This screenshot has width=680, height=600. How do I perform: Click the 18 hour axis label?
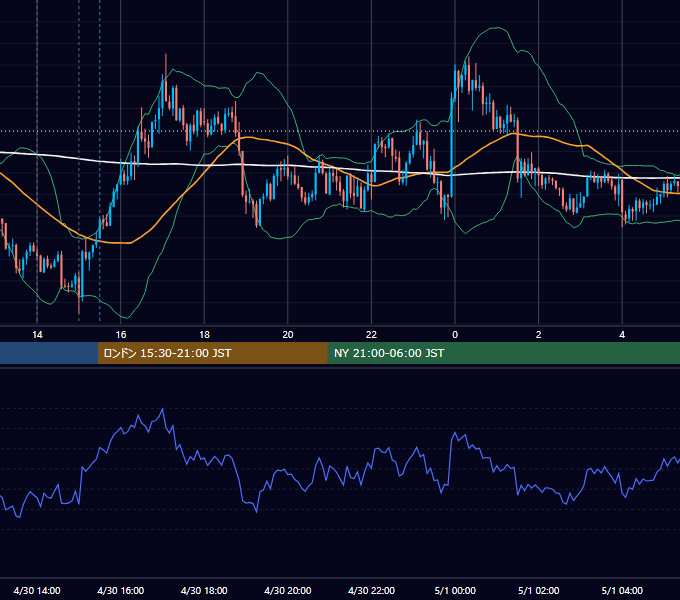pos(204,335)
